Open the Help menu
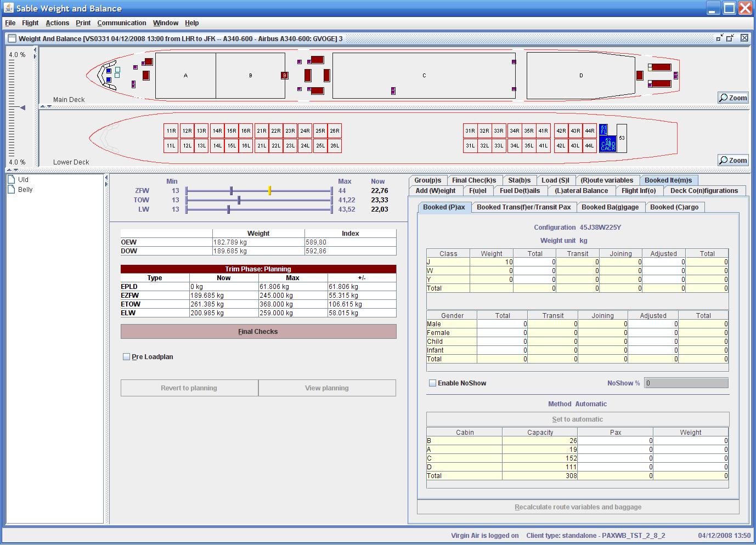The width and height of the screenshot is (756, 545). 192,23
